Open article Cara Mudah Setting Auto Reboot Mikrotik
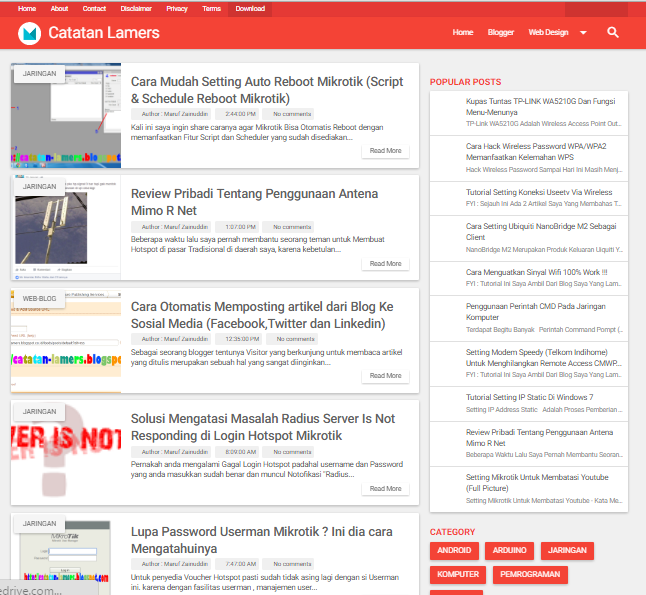The width and height of the screenshot is (646, 595). click(x=267, y=90)
